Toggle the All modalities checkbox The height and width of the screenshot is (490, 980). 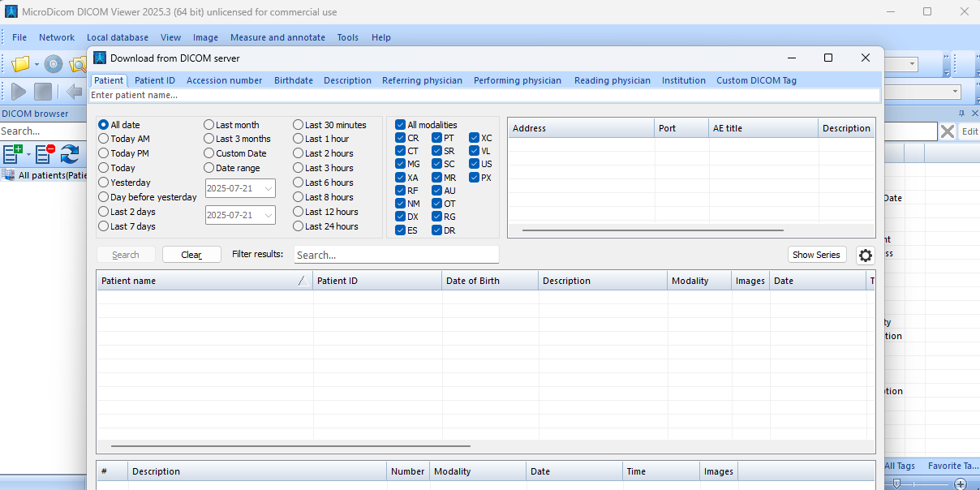coord(401,125)
